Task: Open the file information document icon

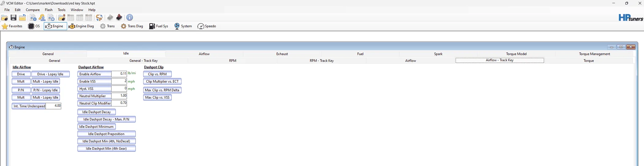Action: click(33, 17)
